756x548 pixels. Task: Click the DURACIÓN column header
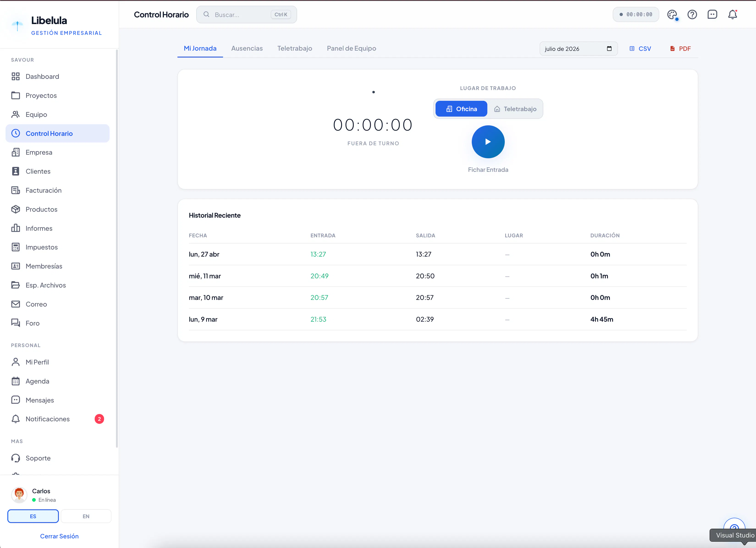pyautogui.click(x=605, y=235)
